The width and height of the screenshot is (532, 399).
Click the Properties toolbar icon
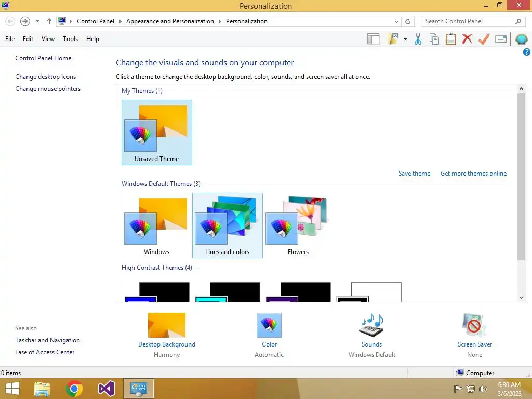501,39
